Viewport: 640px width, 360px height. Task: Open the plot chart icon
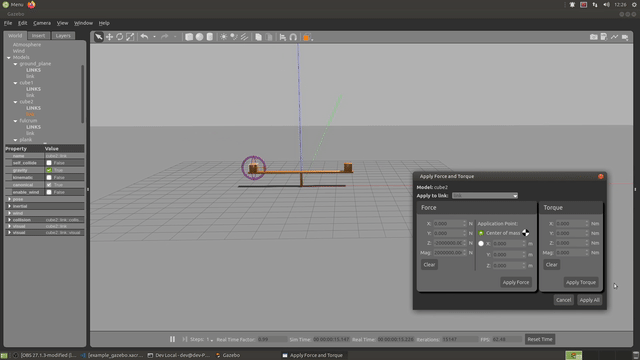tap(614, 37)
